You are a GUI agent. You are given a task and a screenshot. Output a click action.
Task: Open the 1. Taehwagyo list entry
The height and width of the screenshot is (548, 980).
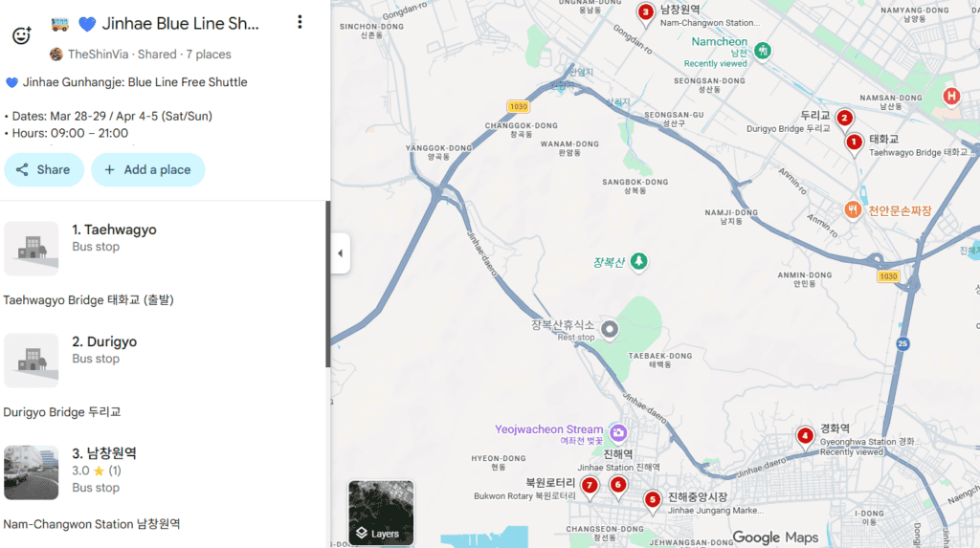tap(114, 230)
